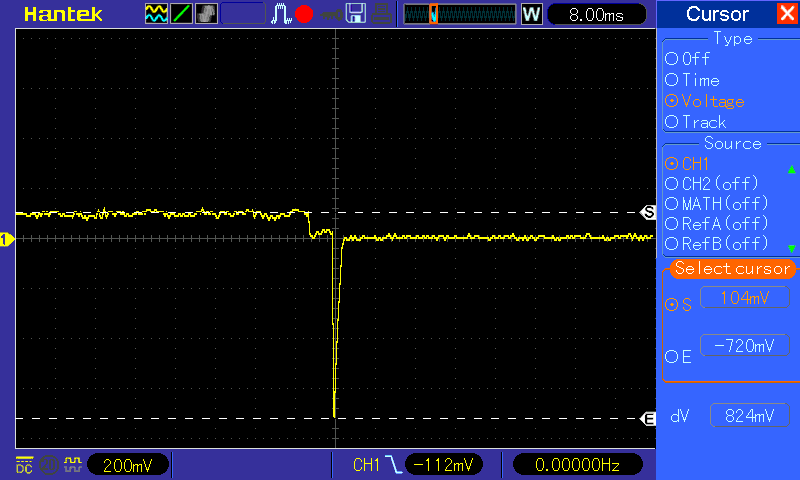This screenshot has width=800, height=480.
Task: Click the green diagonal line icon
Action: 181,14
